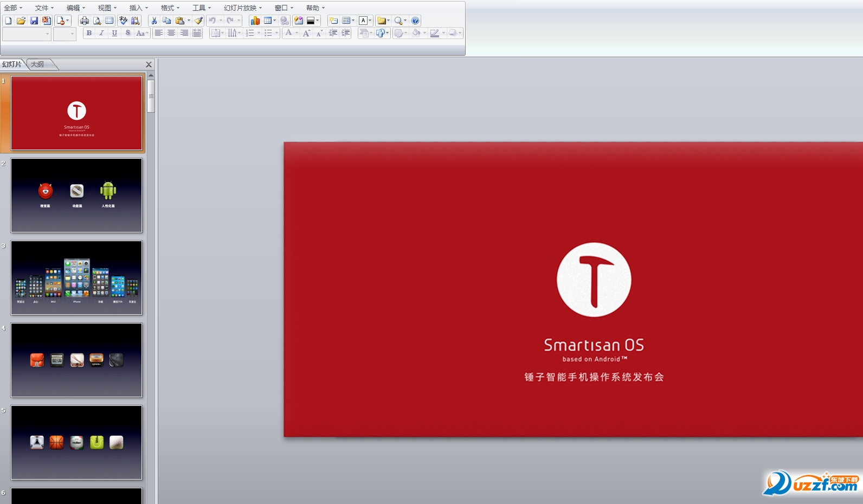Viewport: 863px width, 504px height.
Task: Open the change case Aa dropdown
Action: pyautogui.click(x=142, y=33)
